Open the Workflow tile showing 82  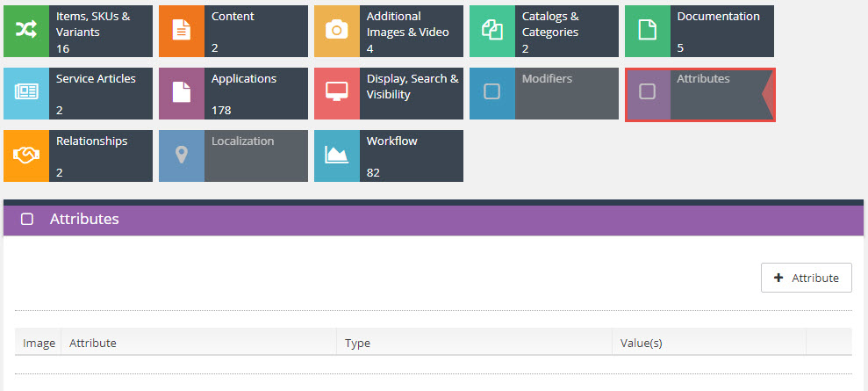[389, 156]
